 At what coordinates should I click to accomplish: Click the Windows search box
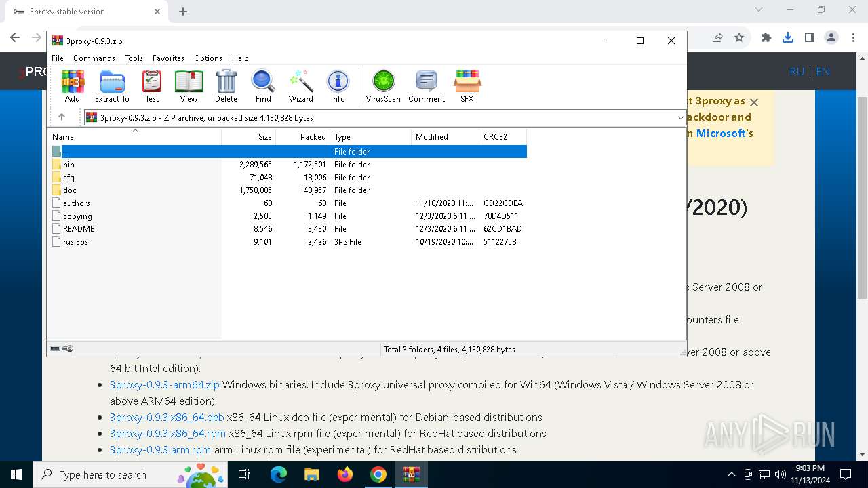[x=130, y=474]
